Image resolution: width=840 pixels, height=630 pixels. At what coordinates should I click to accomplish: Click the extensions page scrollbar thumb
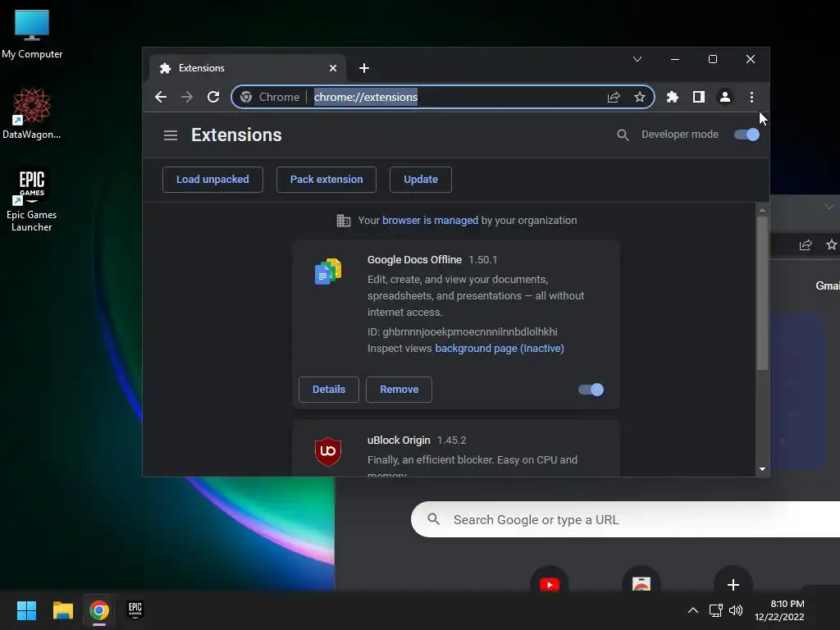762,293
